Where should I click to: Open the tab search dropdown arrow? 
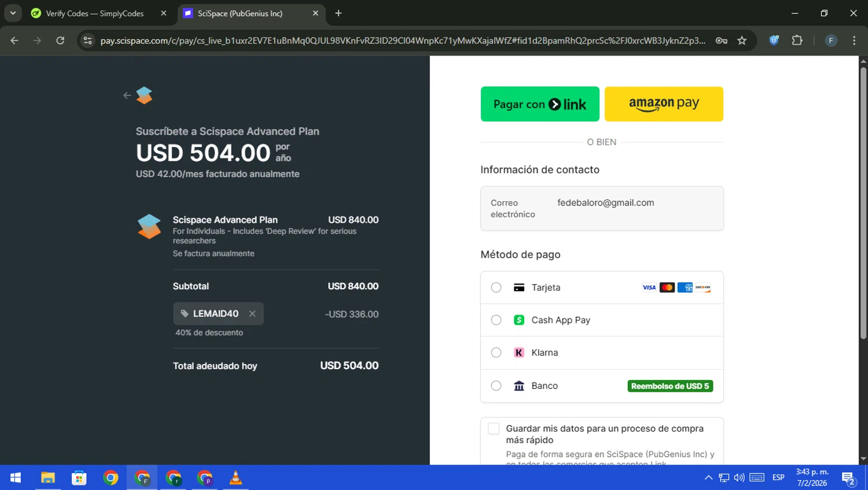pyautogui.click(x=13, y=13)
